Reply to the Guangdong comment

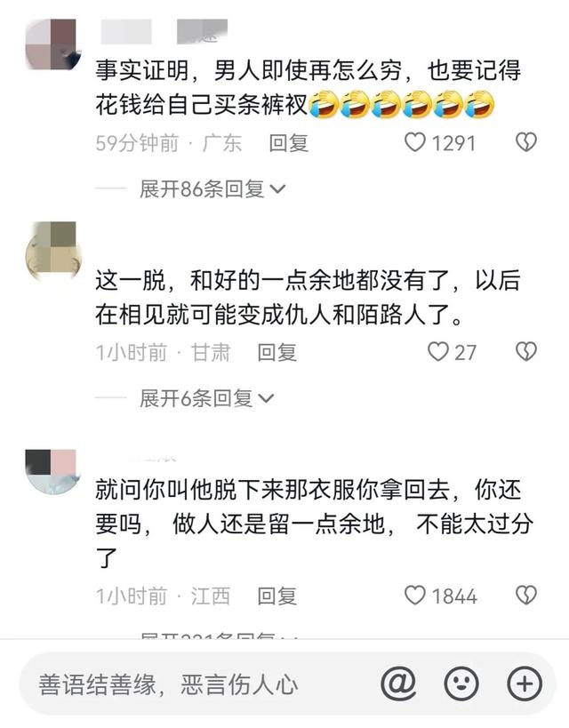tap(288, 143)
